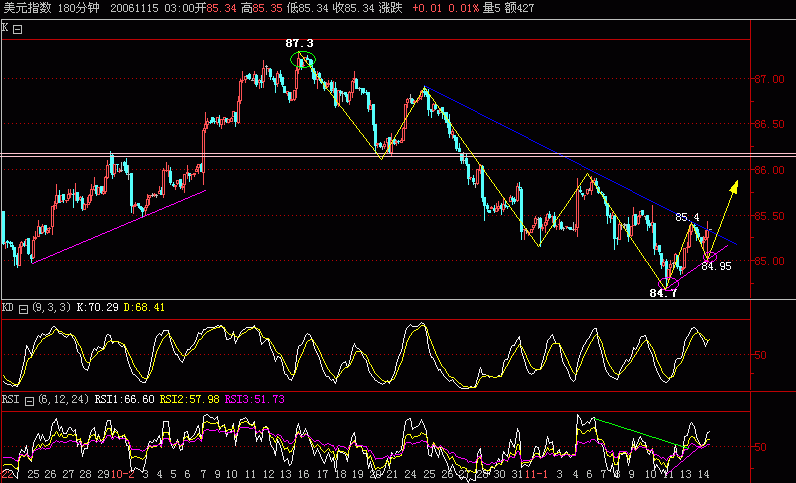The width and height of the screenshot is (796, 483).
Task: Click the RSI2:57.98 value
Action: 190,400
